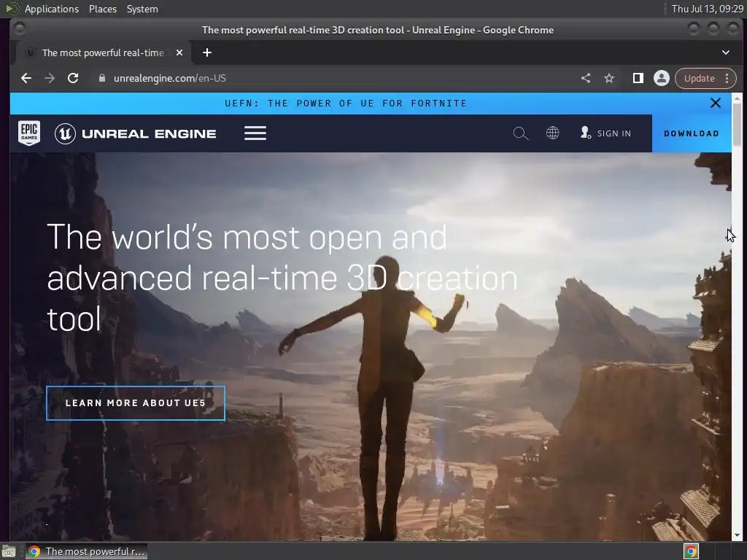Open the site search magnifier
The width and height of the screenshot is (747, 560).
tap(521, 133)
